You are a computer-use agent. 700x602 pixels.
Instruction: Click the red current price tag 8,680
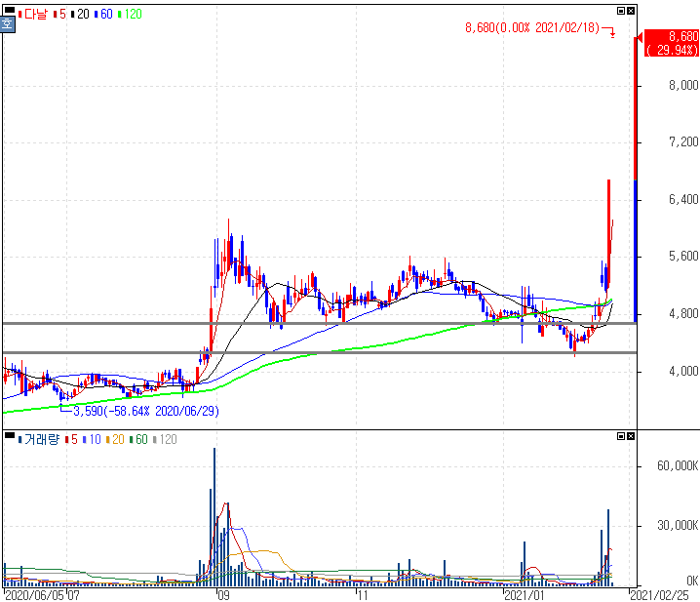(672, 43)
